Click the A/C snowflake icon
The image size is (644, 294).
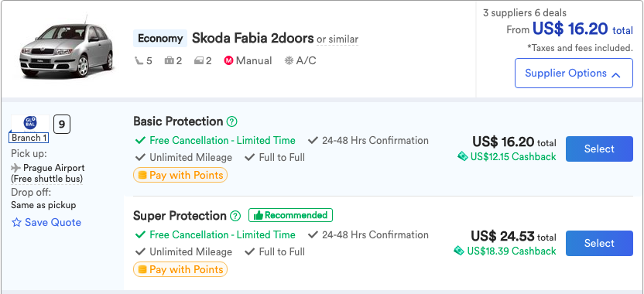tap(289, 61)
